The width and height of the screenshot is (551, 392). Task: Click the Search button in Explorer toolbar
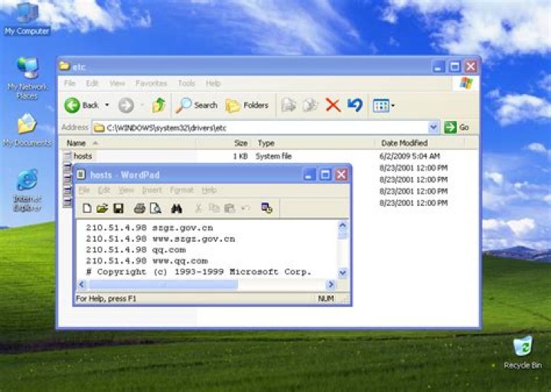(197, 105)
